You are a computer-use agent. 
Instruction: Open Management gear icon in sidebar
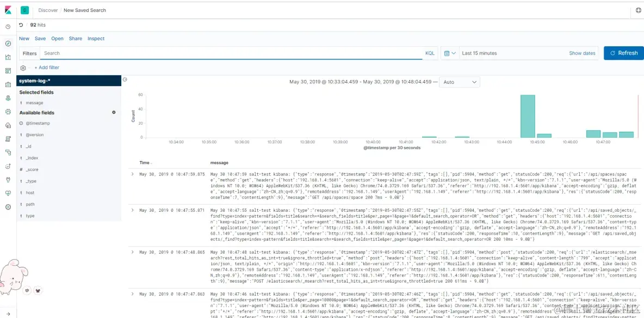(x=8, y=207)
